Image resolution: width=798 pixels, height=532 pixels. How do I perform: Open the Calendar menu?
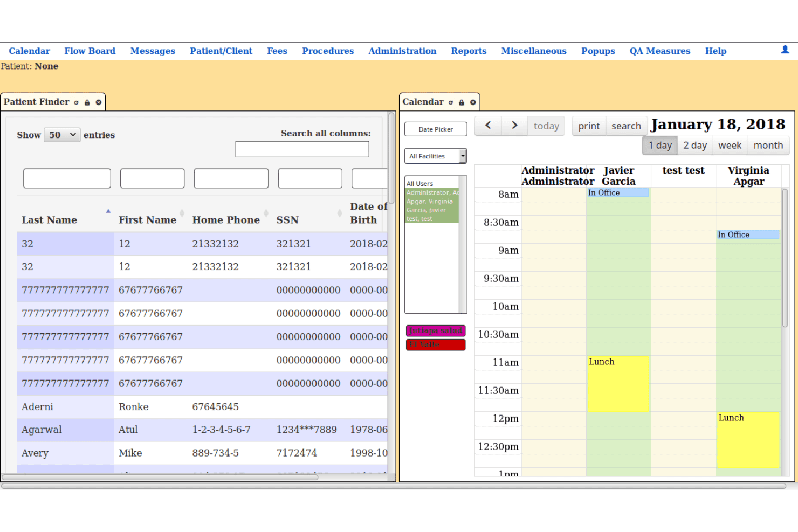29,51
